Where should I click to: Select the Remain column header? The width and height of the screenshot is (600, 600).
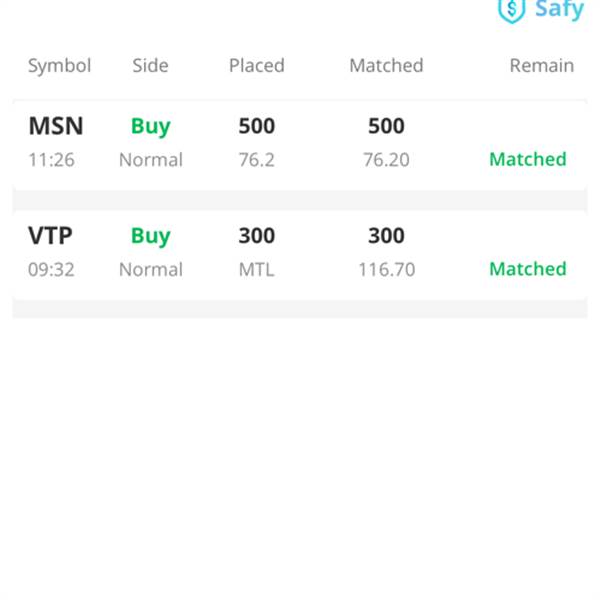click(542, 65)
